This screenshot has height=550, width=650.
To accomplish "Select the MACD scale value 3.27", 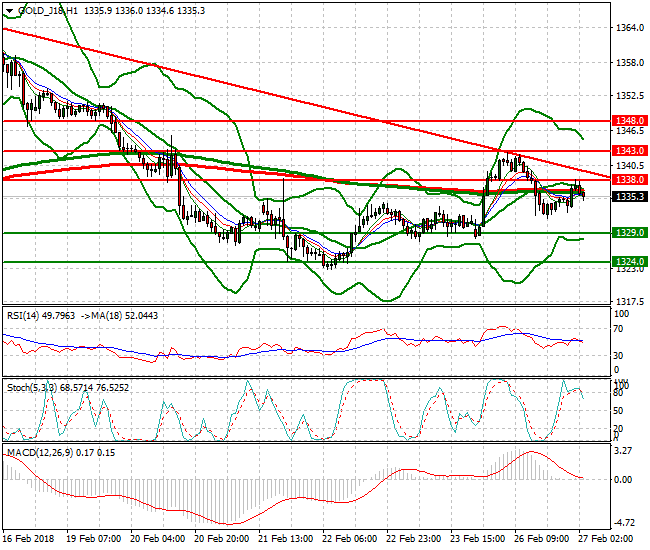I will 624,451.
